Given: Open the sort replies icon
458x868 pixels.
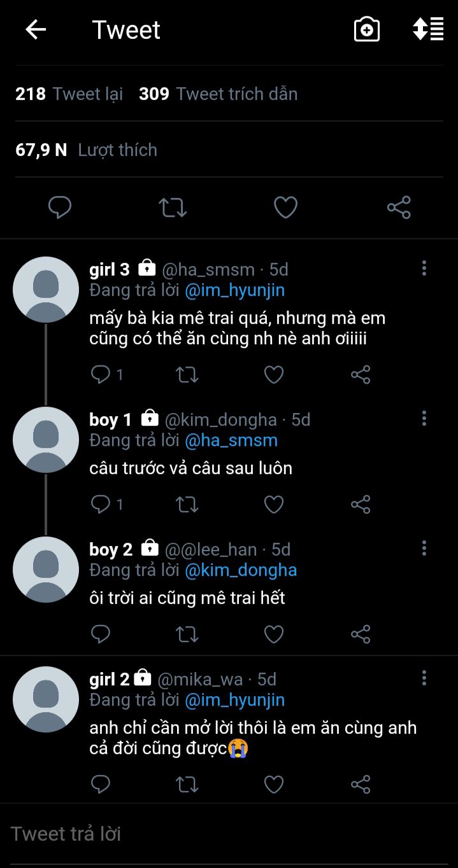Looking at the screenshot, I should pos(428,30).
